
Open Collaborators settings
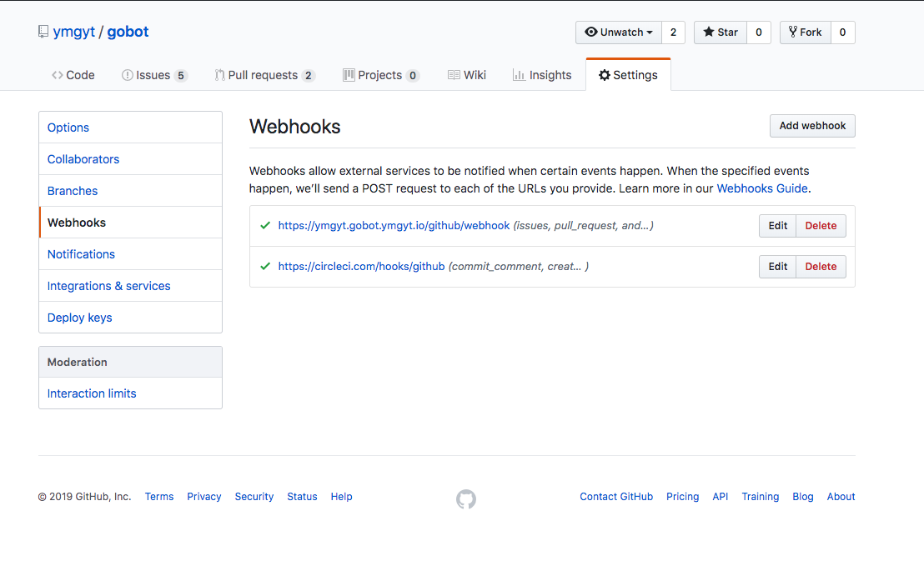coord(130,159)
